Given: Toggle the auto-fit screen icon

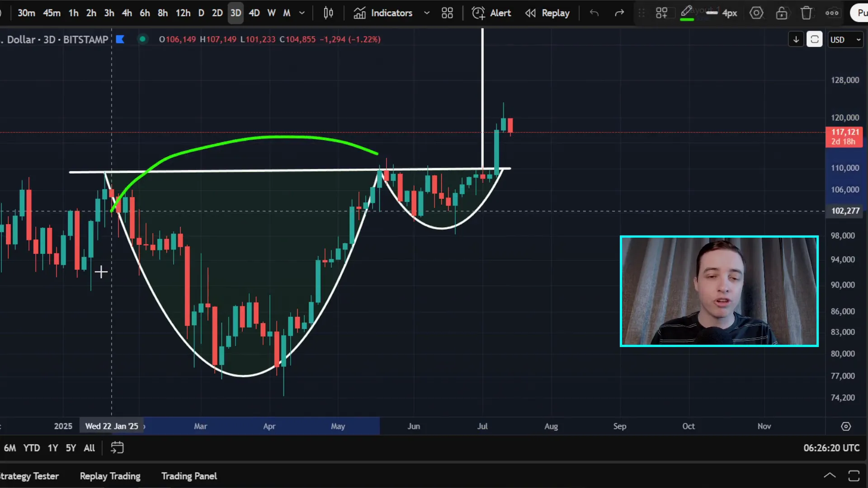Looking at the screenshot, I should (815, 40).
